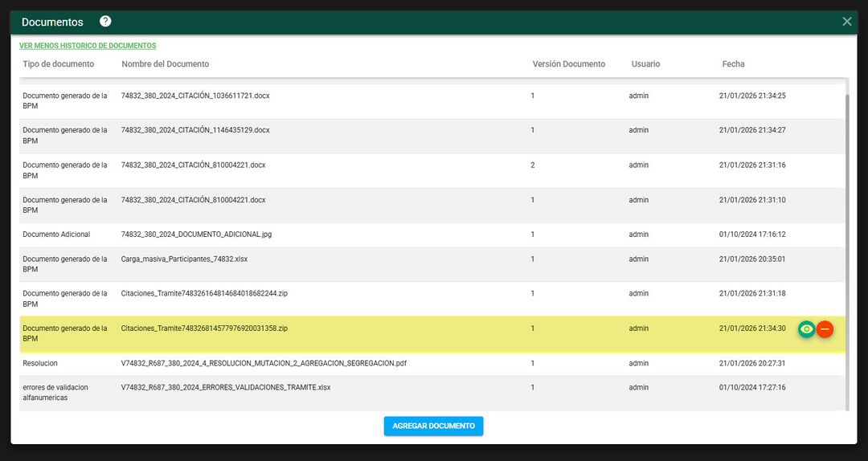Viewport: 868px width, 461px height.
Task: Delete the highlighted Citaciones zip document
Action: pyautogui.click(x=825, y=329)
